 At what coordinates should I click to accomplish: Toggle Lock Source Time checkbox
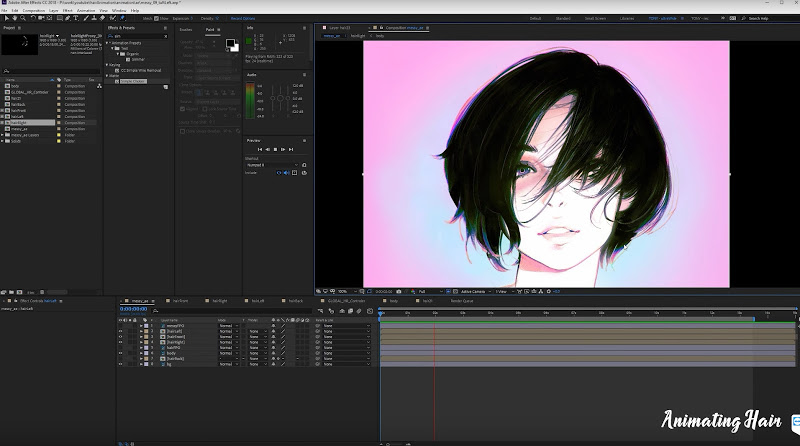click(205, 109)
